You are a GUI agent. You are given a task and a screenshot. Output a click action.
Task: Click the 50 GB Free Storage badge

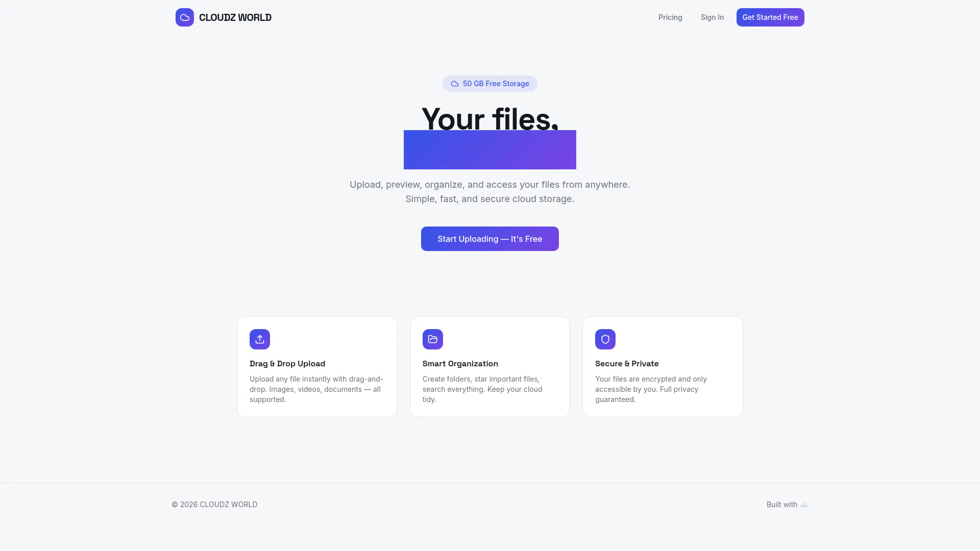pos(490,84)
